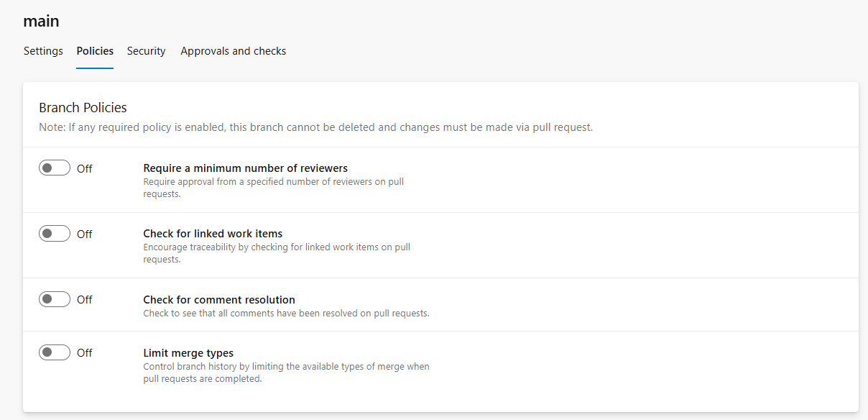Open the Security tab
This screenshot has height=420, width=868.
pos(146,51)
